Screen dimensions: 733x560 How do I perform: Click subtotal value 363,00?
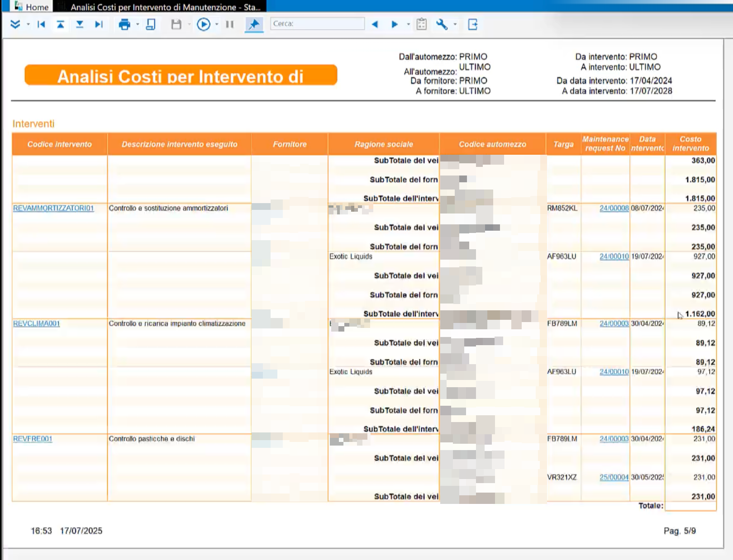(703, 161)
